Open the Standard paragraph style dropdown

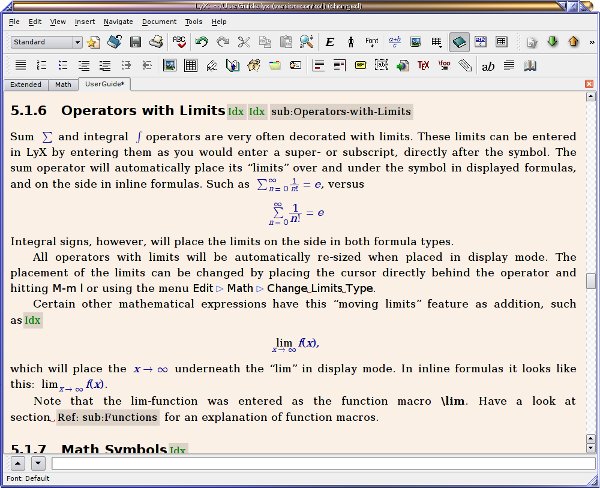point(47,42)
